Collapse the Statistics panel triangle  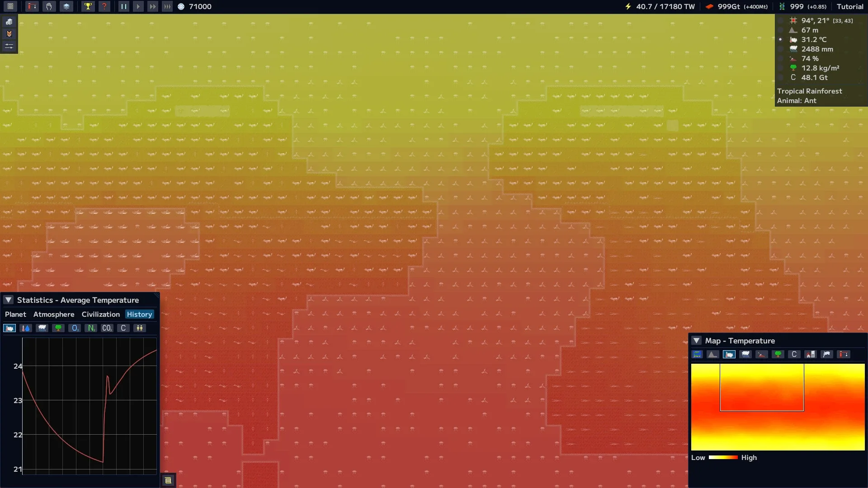click(9, 300)
